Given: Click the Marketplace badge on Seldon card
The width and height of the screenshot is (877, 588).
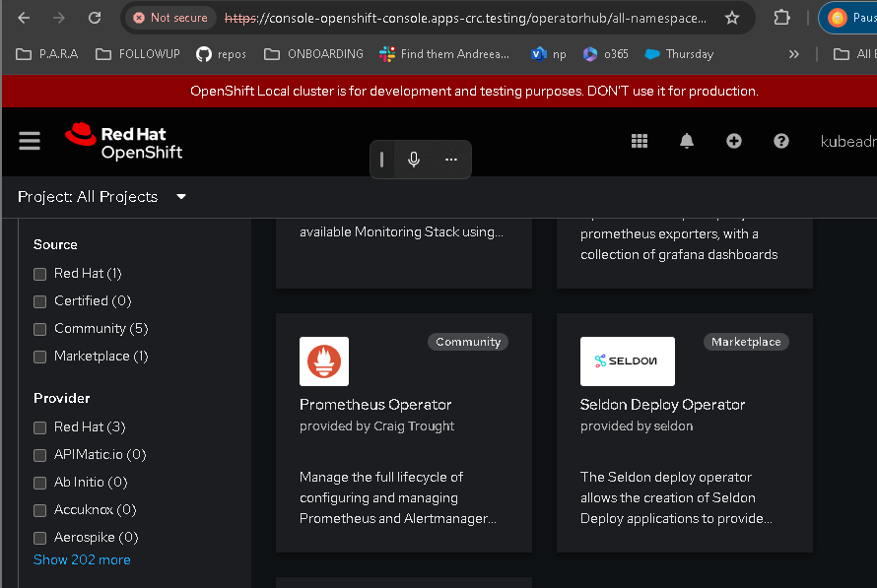Looking at the screenshot, I should pos(746,342).
